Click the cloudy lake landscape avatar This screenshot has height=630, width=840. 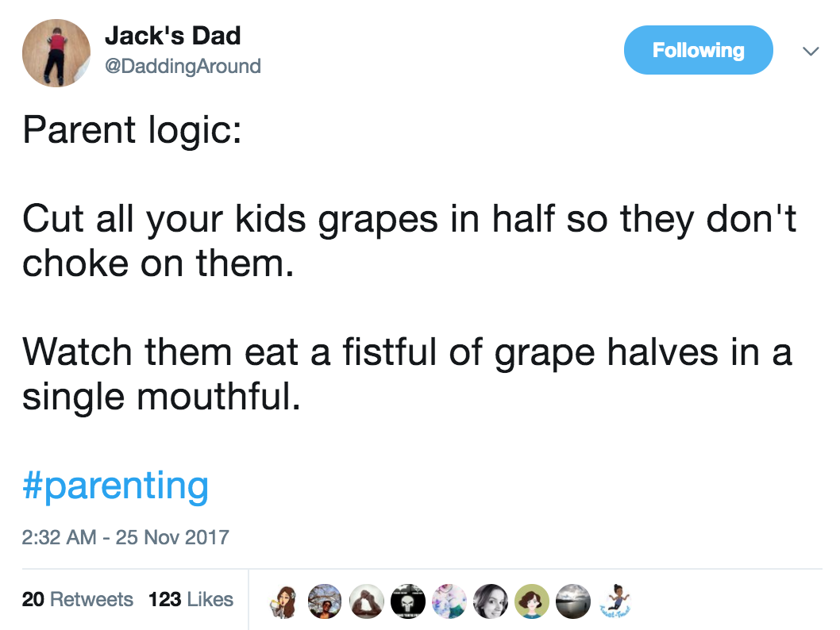pyautogui.click(x=573, y=601)
